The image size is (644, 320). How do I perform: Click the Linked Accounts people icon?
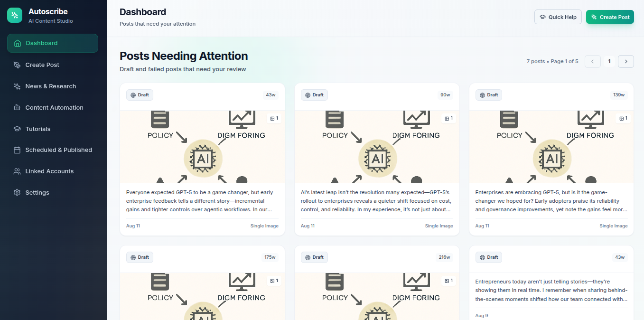[x=17, y=171]
